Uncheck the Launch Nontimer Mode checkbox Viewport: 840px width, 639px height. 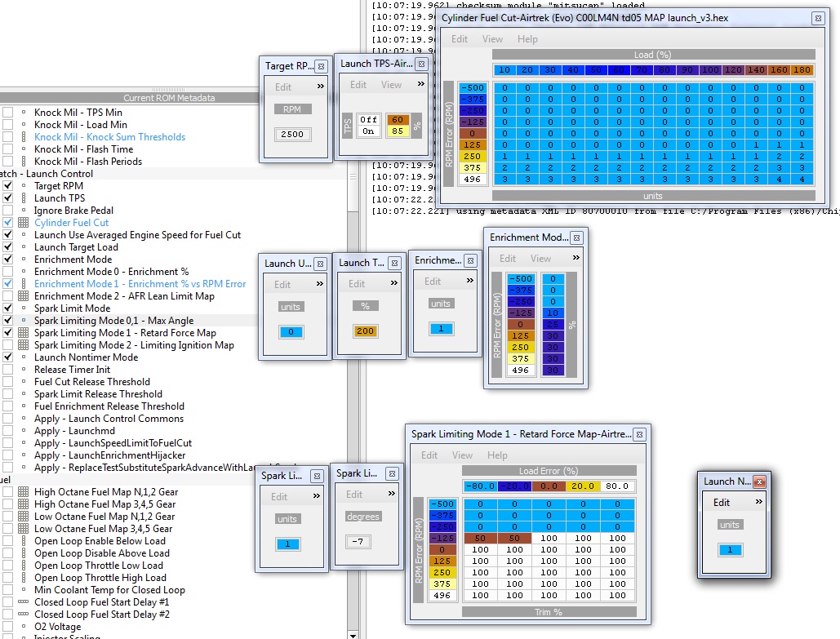[x=7, y=357]
